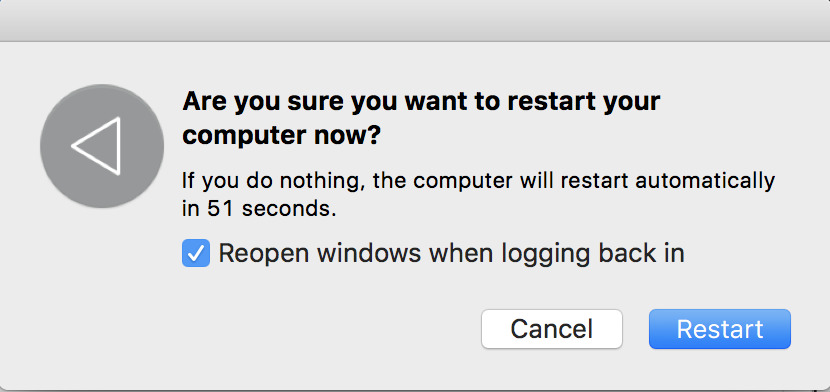Screen dimensions: 830x392
Task: Select the word 'Cancel' on the white button
Action: (x=552, y=329)
